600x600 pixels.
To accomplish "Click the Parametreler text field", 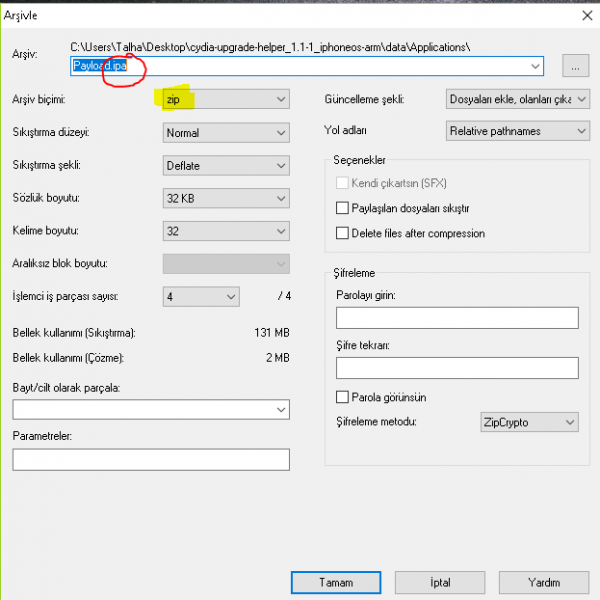I will [x=151, y=459].
